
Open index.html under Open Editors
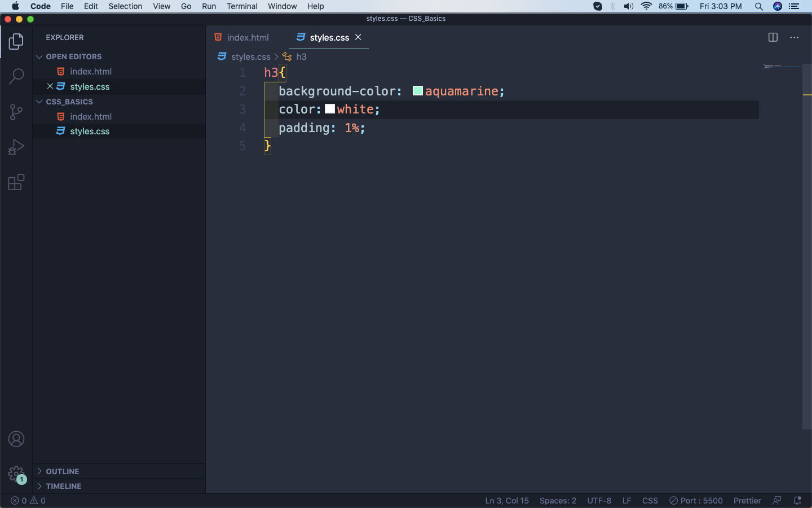pyautogui.click(x=91, y=72)
